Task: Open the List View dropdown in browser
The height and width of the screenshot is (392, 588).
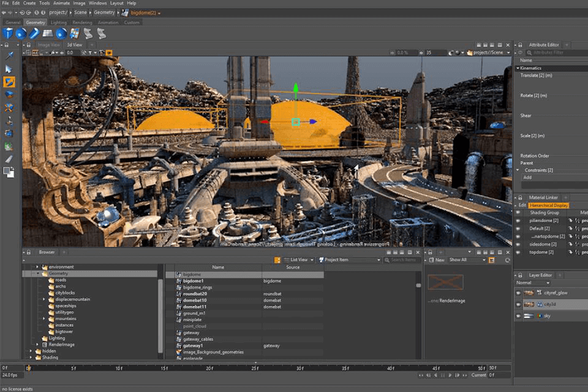Action: tap(300, 260)
